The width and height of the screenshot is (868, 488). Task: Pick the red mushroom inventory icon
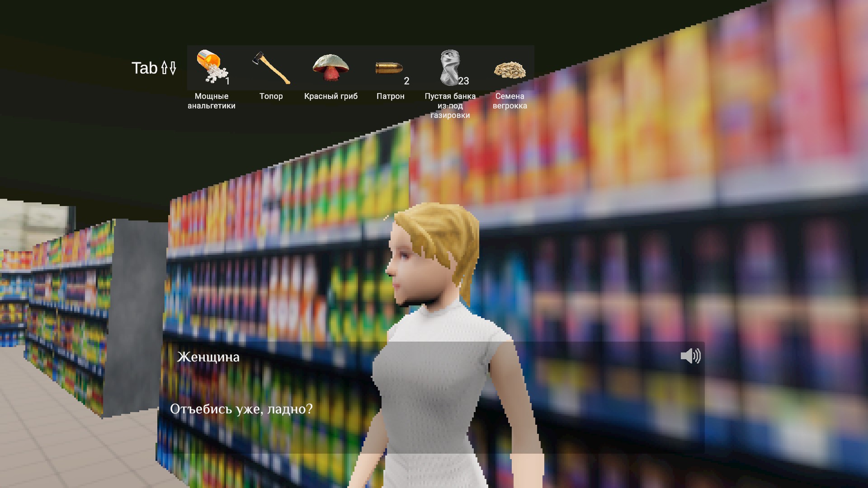click(330, 68)
